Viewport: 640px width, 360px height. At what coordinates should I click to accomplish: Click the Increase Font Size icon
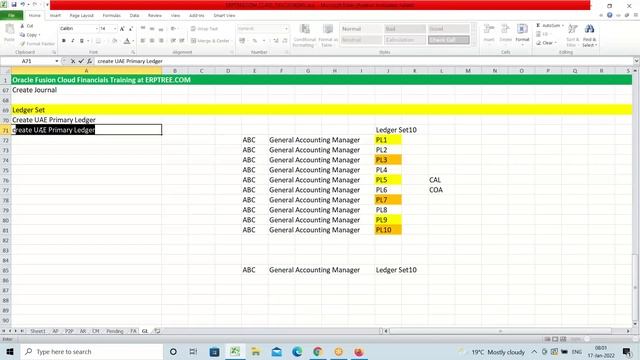pyautogui.click(x=122, y=29)
